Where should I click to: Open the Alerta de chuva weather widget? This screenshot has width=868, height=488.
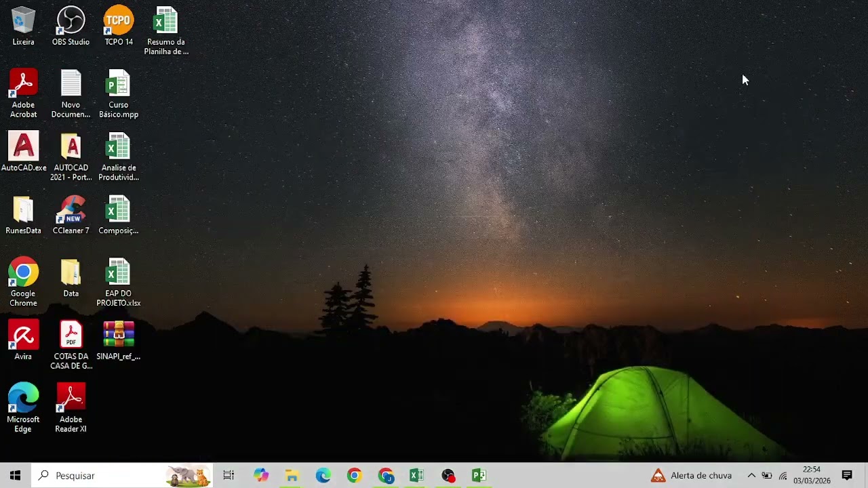tap(692, 475)
